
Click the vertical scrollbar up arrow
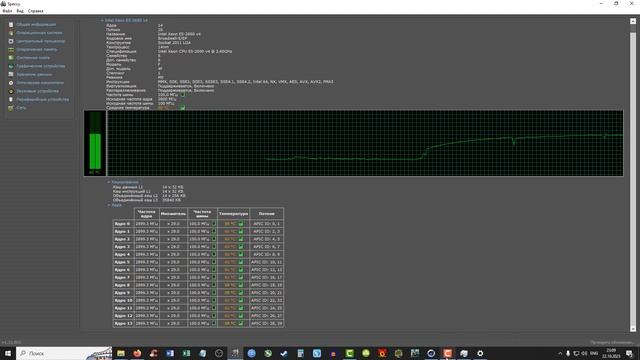(633, 21)
